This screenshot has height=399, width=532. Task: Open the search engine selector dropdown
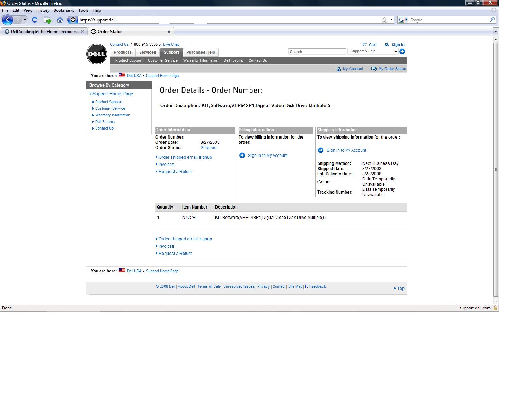pyautogui.click(x=406, y=20)
